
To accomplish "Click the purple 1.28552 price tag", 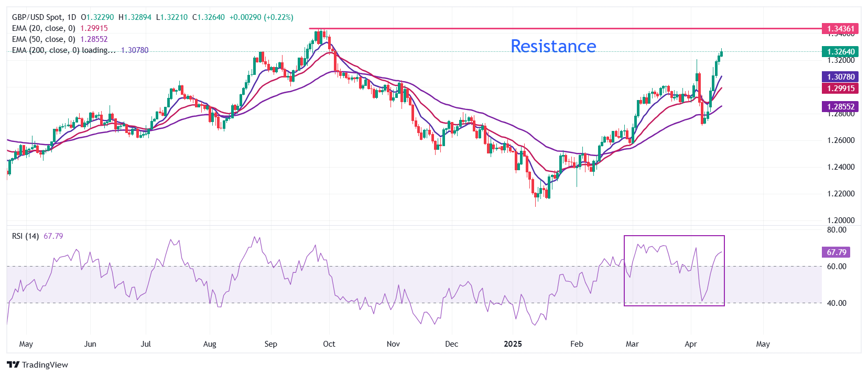I will [840, 106].
